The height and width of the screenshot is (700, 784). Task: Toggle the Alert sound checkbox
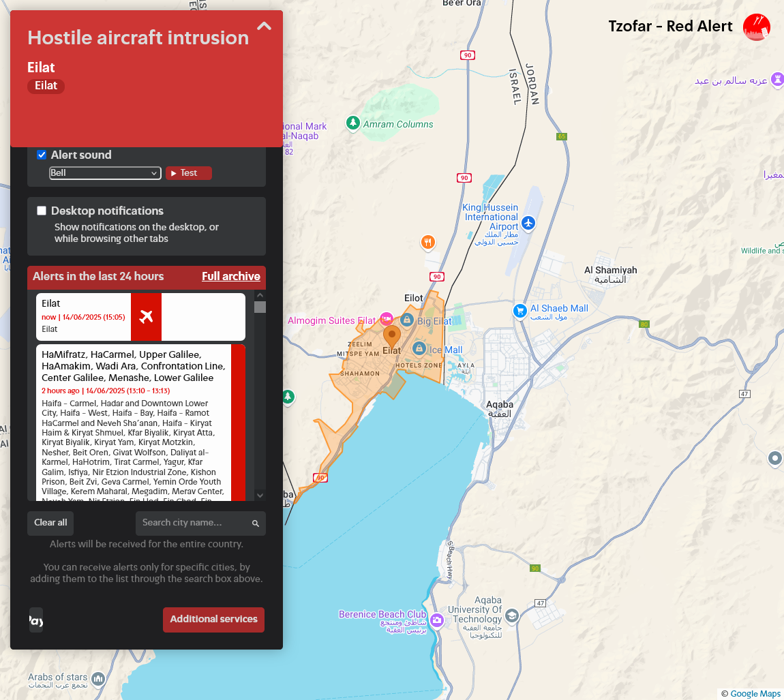click(42, 155)
